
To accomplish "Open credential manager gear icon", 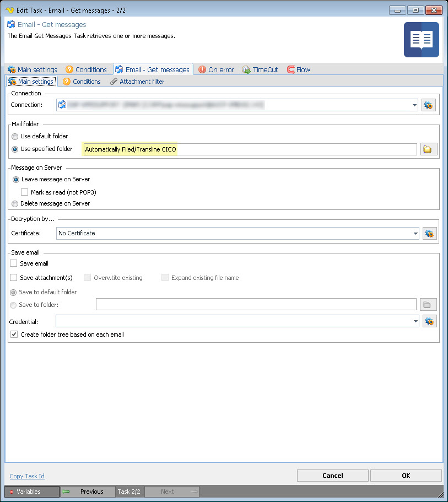I will coord(429,321).
